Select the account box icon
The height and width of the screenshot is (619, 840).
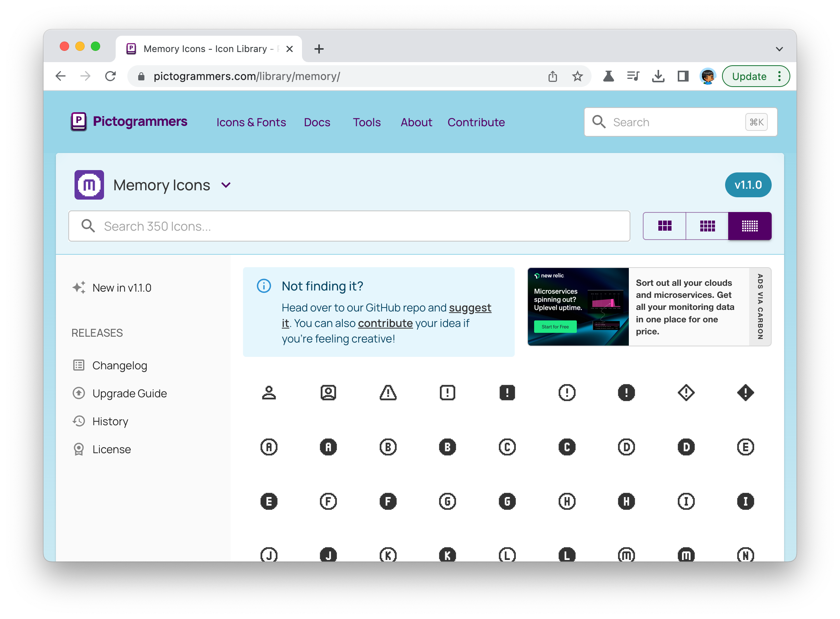328,393
